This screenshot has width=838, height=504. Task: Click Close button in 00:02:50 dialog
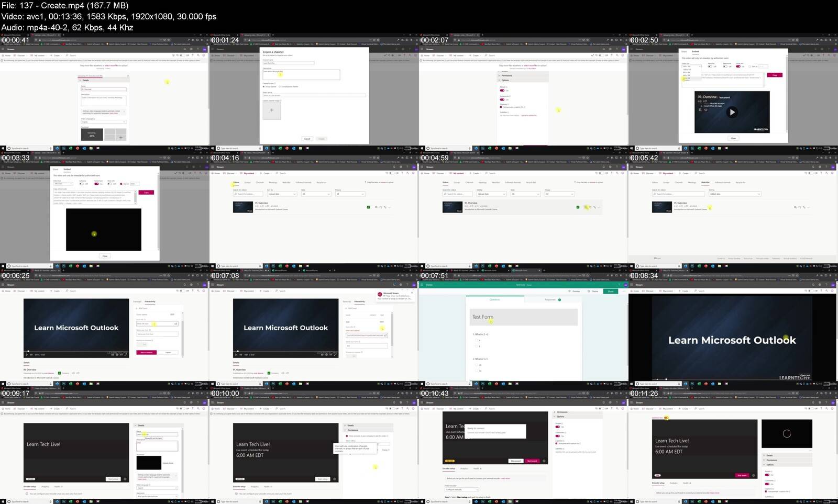click(x=733, y=138)
